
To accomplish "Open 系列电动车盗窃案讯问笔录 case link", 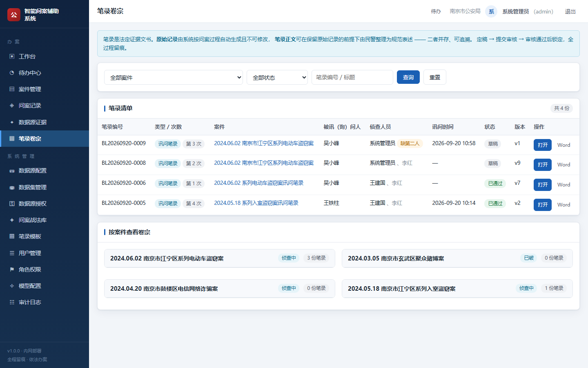I will tap(259, 183).
